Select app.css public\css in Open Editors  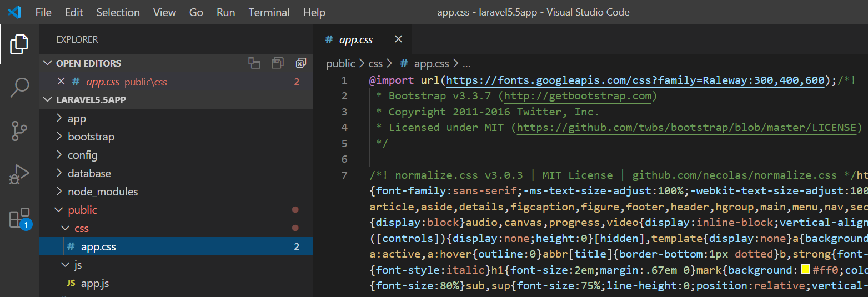click(x=176, y=82)
